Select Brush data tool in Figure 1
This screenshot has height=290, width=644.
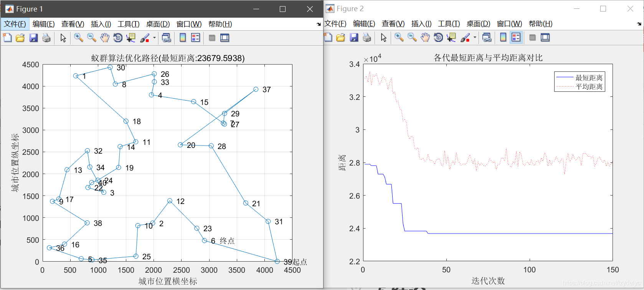pos(145,38)
